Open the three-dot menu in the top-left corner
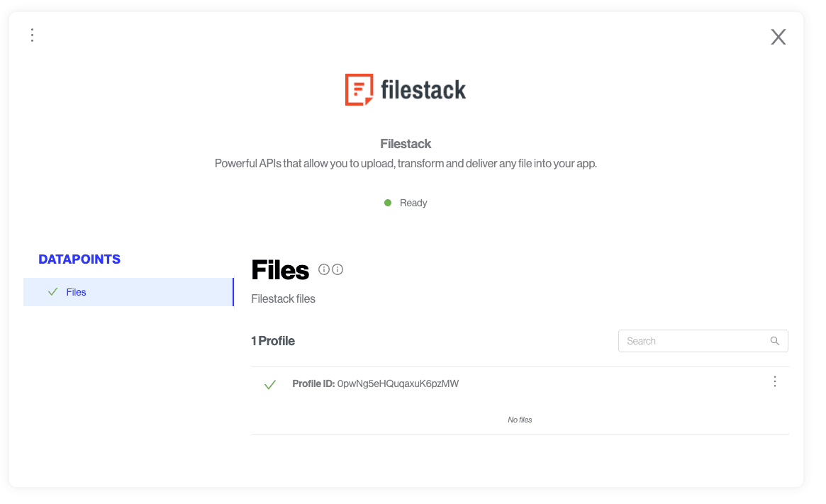 click(x=33, y=35)
